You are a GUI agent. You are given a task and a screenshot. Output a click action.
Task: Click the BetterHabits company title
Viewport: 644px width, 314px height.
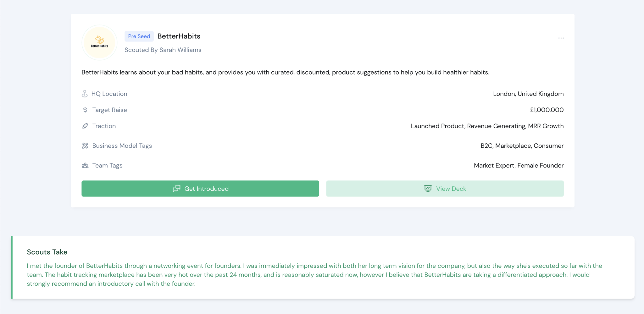click(179, 36)
